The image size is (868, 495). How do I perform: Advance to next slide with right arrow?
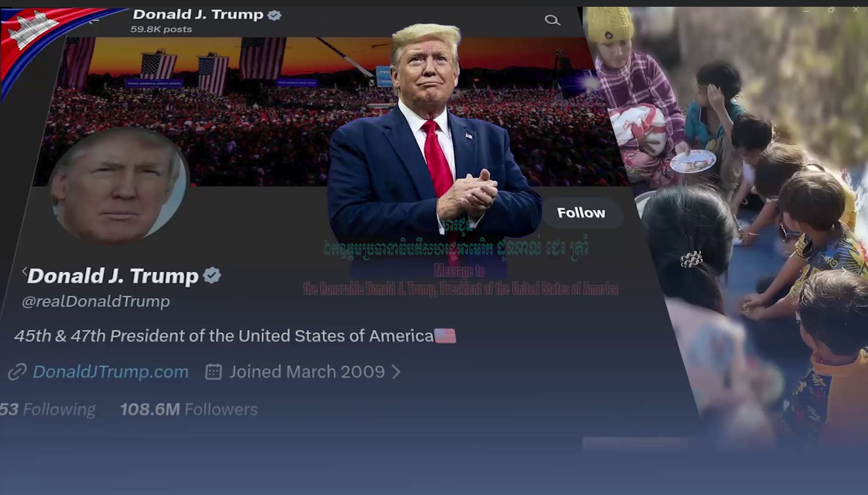point(844,271)
